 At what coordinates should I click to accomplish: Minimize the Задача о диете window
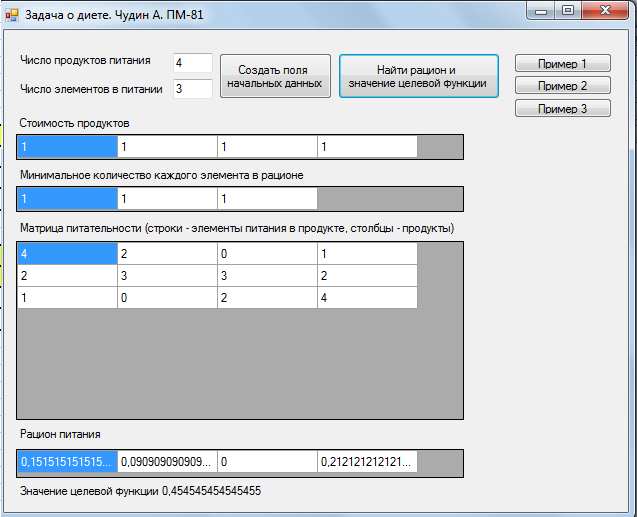[x=541, y=11]
